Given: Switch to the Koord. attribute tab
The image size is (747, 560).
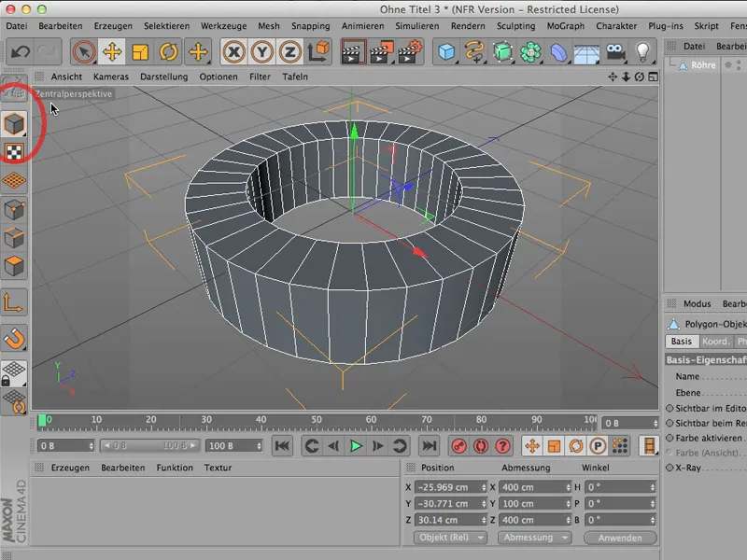Looking at the screenshot, I should click(x=716, y=342).
